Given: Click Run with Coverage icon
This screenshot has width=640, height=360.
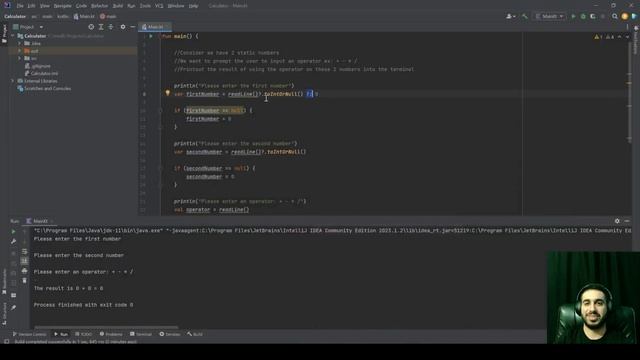Looking at the screenshot, I should [x=593, y=16].
